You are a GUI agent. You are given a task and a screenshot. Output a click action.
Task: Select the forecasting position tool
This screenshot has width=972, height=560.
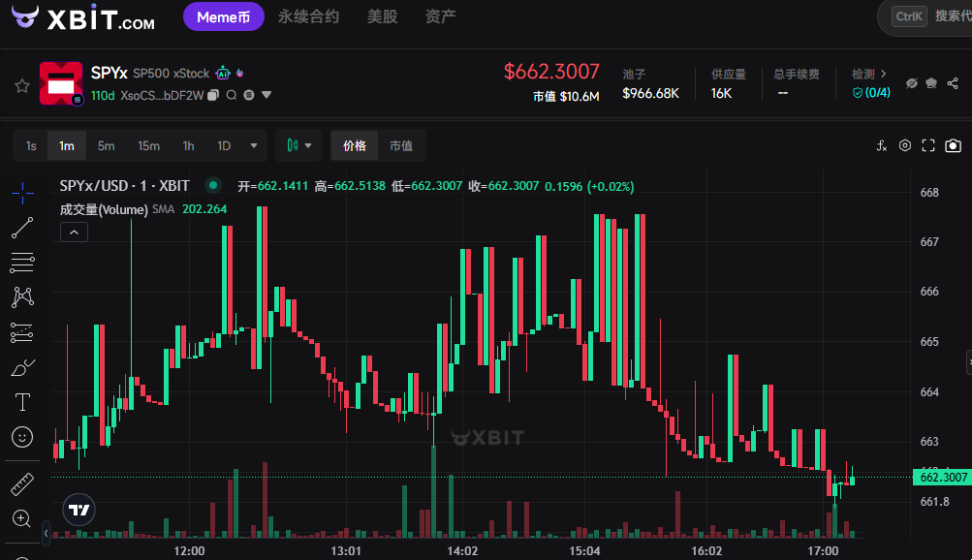tap(22, 332)
